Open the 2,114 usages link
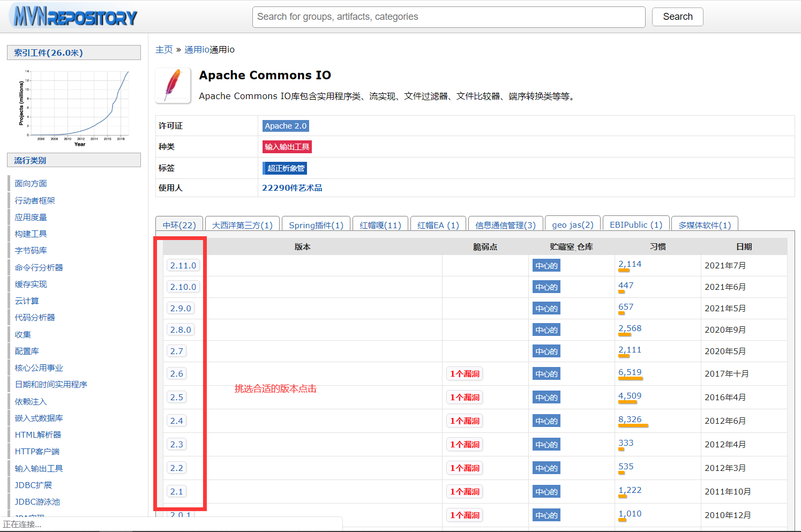Screen dimensions: 801x532 click(x=630, y=264)
